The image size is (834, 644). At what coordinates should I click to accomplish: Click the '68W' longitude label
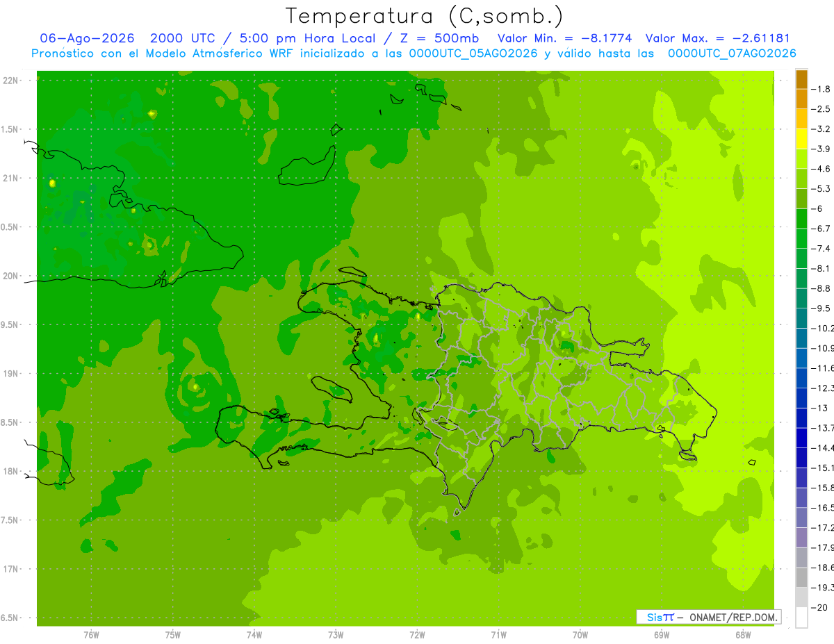tap(743, 635)
